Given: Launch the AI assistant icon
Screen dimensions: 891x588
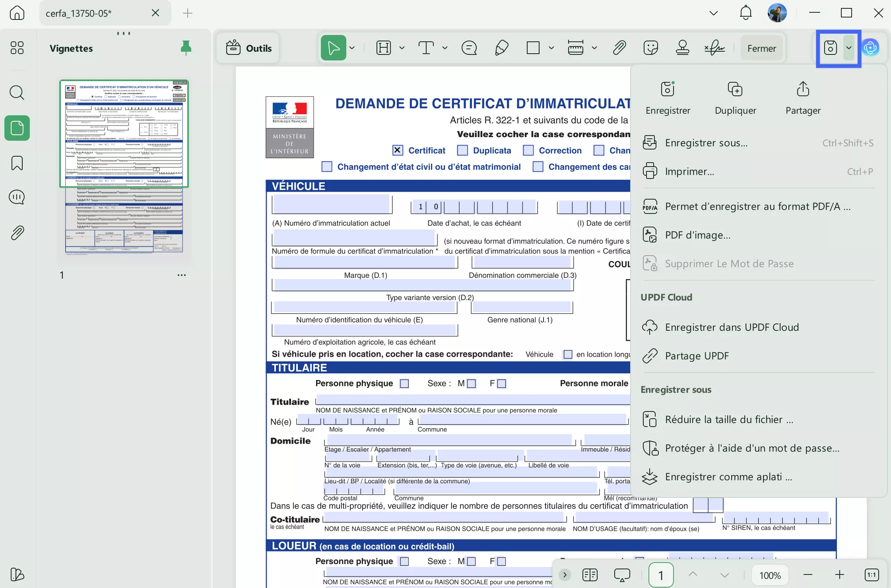Looking at the screenshot, I should pos(871,48).
